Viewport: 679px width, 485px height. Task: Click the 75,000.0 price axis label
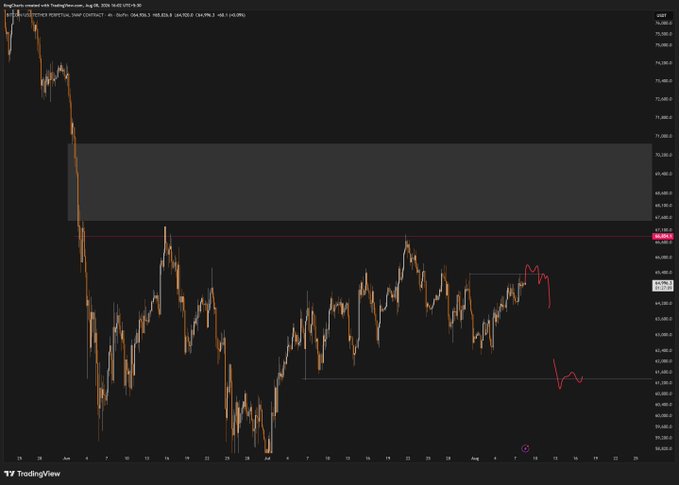[x=663, y=45]
